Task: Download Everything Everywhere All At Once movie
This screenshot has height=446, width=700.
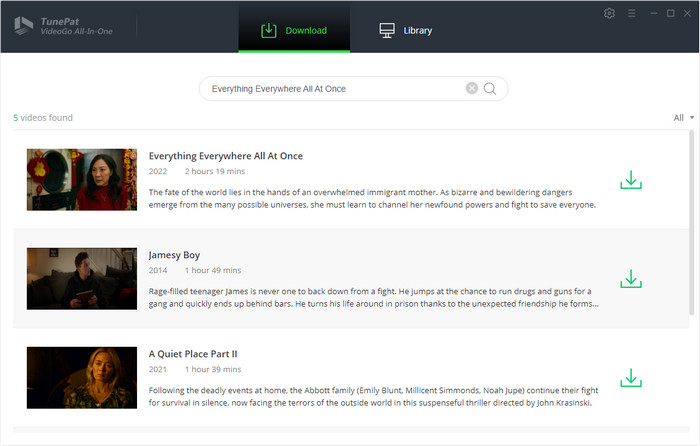Action: click(x=630, y=180)
